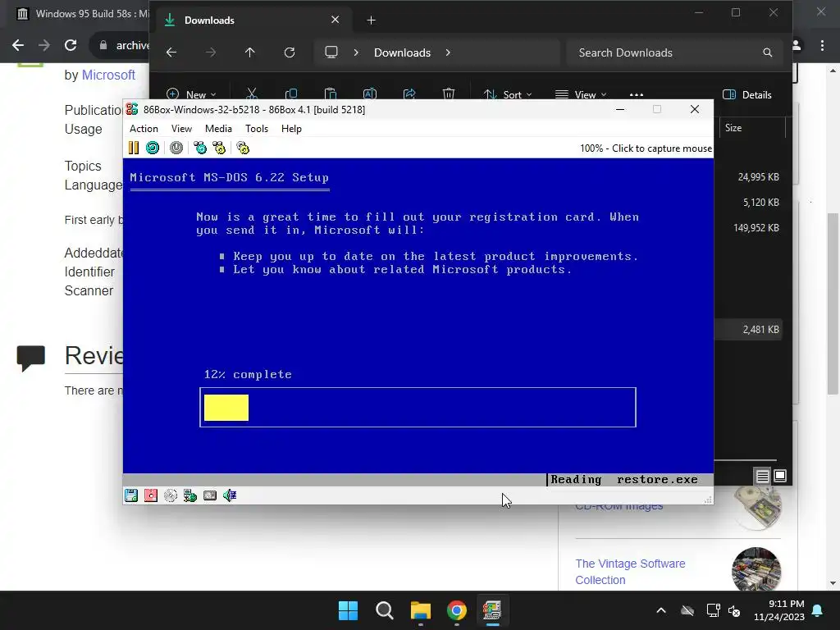Toggle the Details pane button

point(747,94)
